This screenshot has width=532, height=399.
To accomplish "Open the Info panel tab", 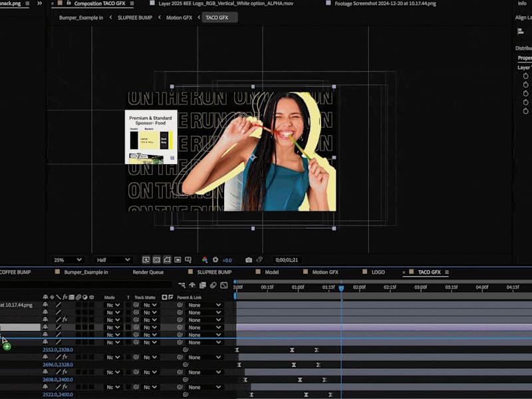I will click(522, 3).
